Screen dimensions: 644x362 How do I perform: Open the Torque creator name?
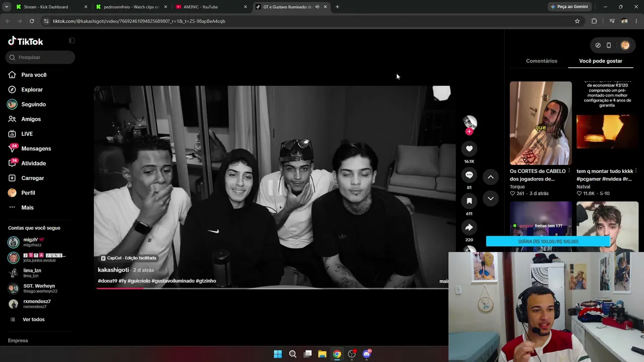[x=517, y=187]
